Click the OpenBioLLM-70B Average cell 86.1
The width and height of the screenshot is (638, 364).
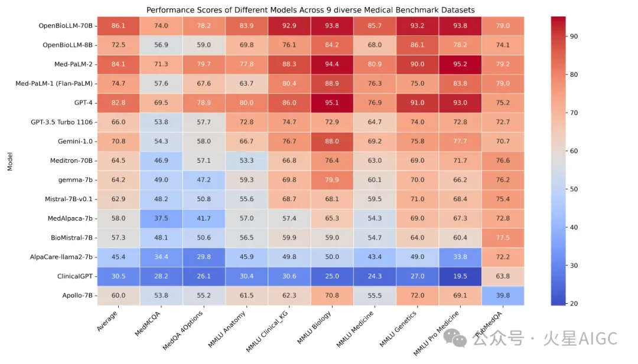coord(118,25)
